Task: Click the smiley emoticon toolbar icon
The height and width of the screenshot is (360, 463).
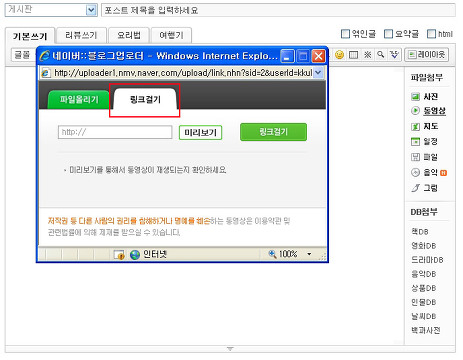Action: (339, 55)
